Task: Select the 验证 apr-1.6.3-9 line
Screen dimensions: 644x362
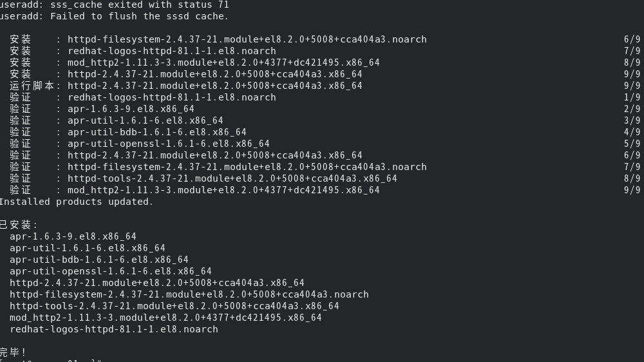Action: click(131, 109)
